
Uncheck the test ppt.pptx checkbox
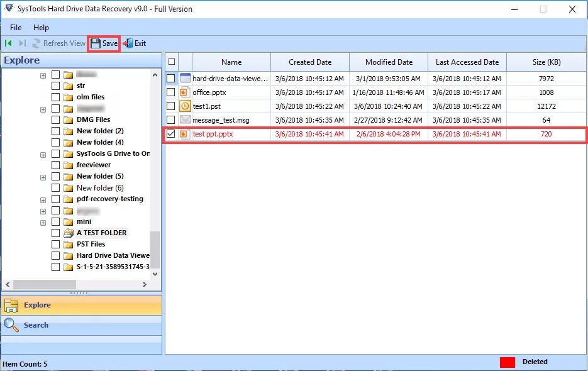coord(170,134)
